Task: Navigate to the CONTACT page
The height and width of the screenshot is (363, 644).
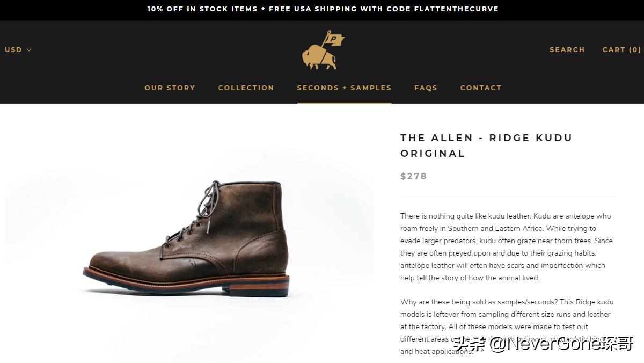Action: point(480,88)
